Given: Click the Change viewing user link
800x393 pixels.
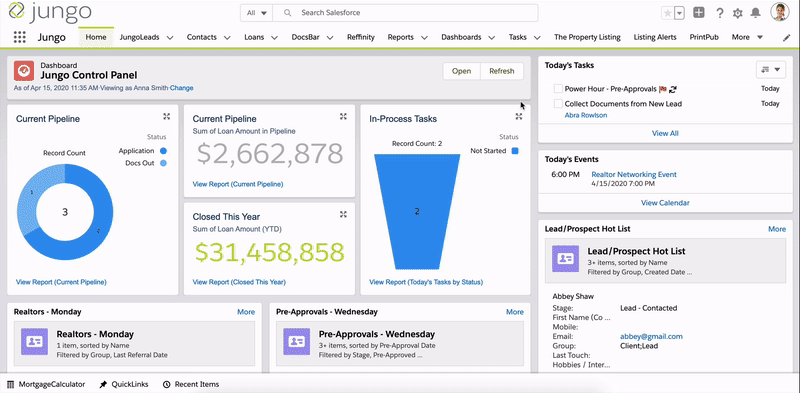Looking at the screenshot, I should click(182, 88).
